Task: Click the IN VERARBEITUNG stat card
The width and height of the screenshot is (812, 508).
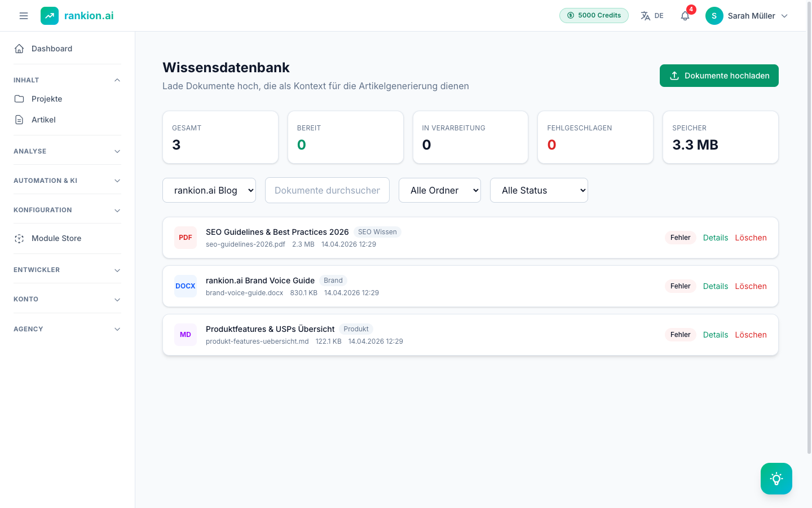Action: pos(470,137)
